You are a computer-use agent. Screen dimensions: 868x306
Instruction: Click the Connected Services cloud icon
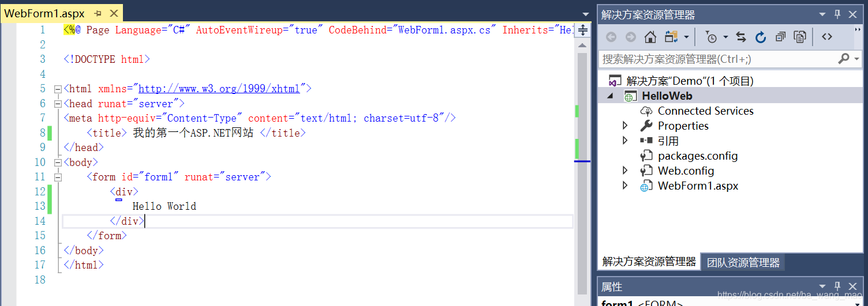646,111
